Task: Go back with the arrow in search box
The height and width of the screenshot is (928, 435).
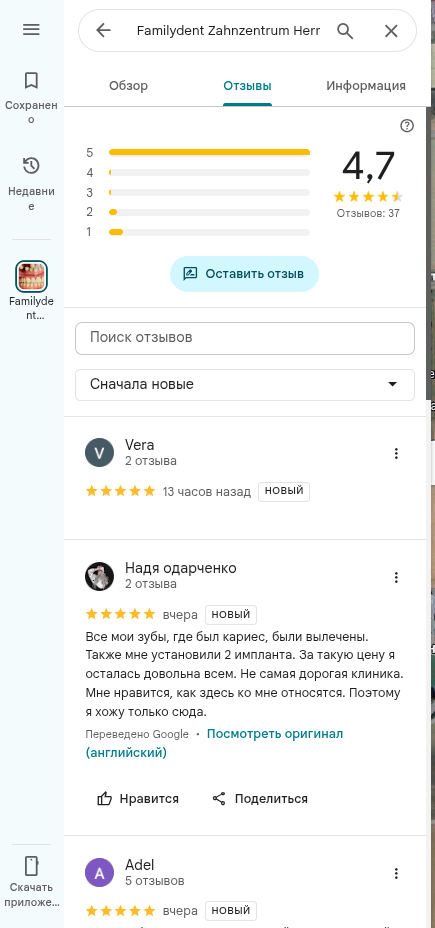Action: [x=104, y=30]
